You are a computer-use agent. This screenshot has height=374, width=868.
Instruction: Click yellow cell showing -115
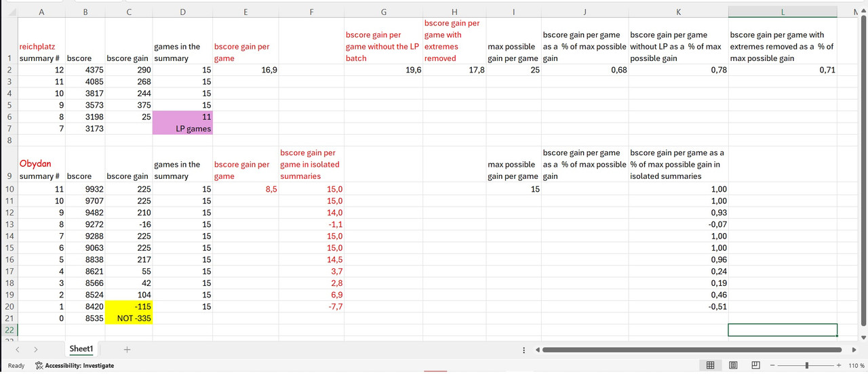point(129,306)
